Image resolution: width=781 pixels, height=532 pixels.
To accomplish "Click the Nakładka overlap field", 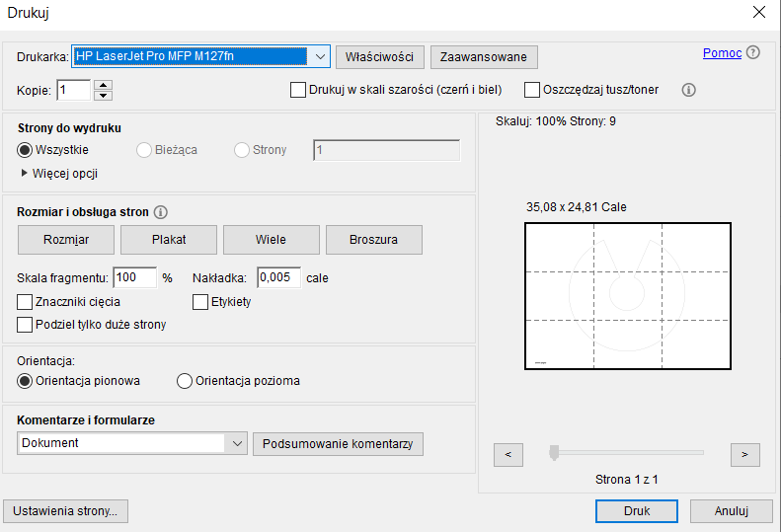I will click(278, 277).
